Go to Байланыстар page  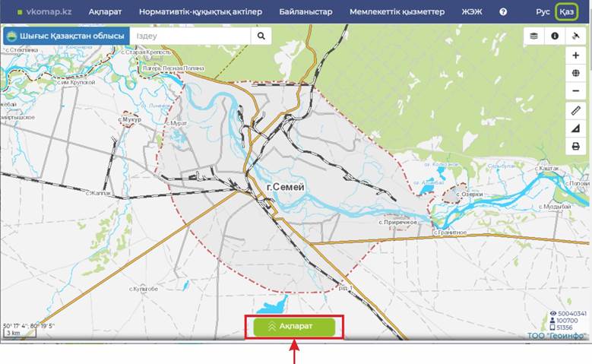point(305,12)
